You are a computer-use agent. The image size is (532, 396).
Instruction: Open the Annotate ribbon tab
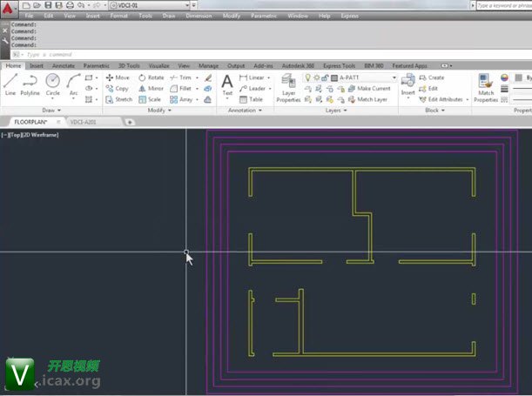tap(63, 65)
